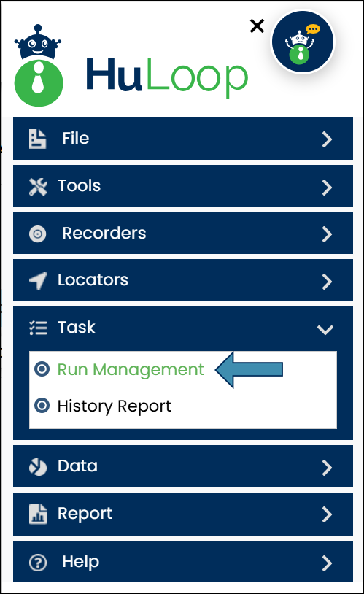
Task: Click the Report bar chart icon
Action: [38, 514]
